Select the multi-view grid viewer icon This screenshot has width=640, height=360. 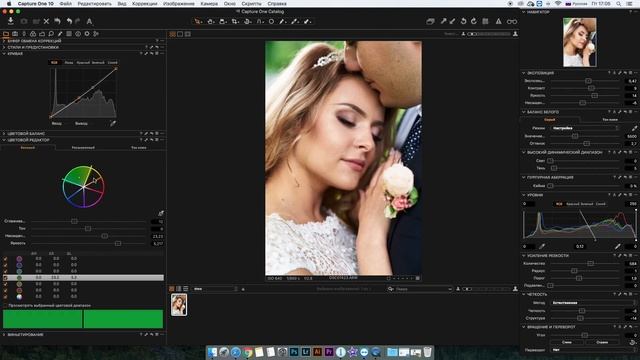tap(173, 34)
